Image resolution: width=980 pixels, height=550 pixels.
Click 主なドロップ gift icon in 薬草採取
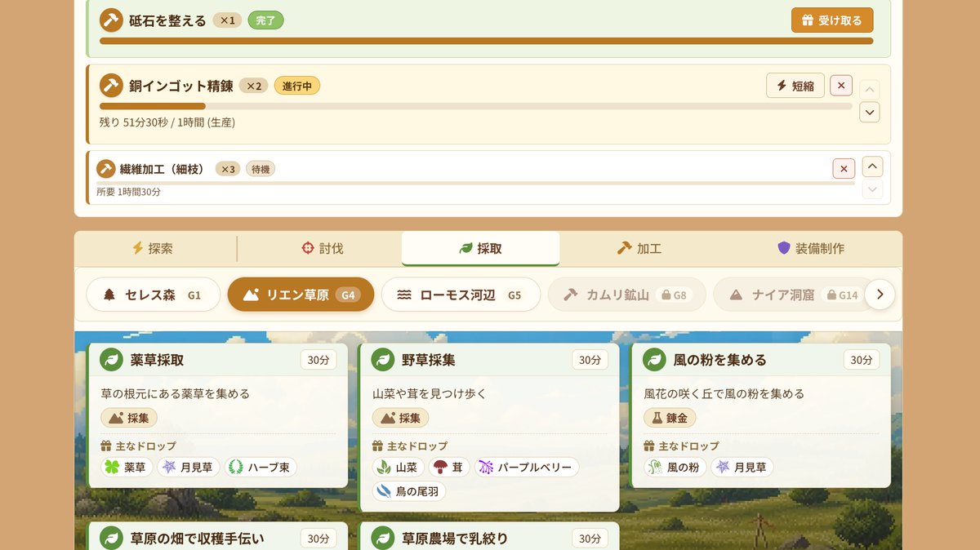(105, 446)
